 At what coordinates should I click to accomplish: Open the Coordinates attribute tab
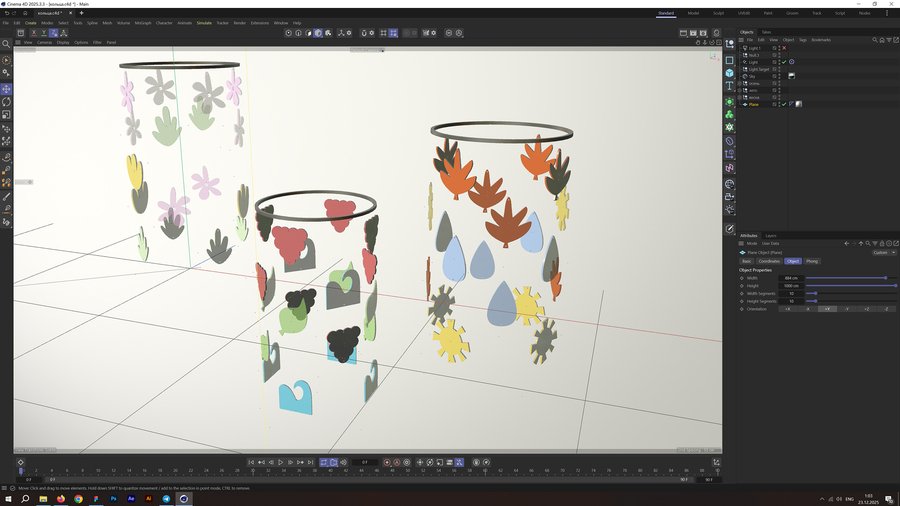(x=768, y=261)
